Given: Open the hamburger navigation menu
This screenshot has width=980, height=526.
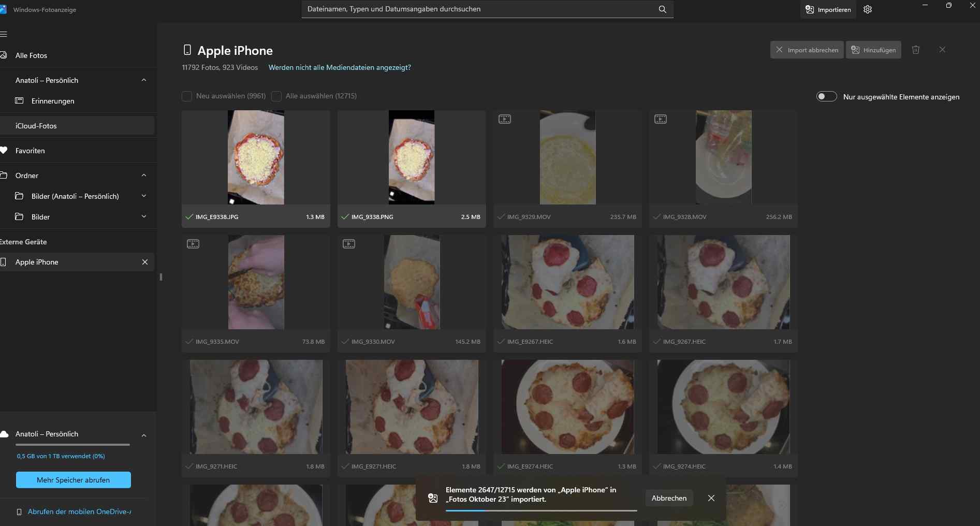Looking at the screenshot, I should click(x=3, y=34).
